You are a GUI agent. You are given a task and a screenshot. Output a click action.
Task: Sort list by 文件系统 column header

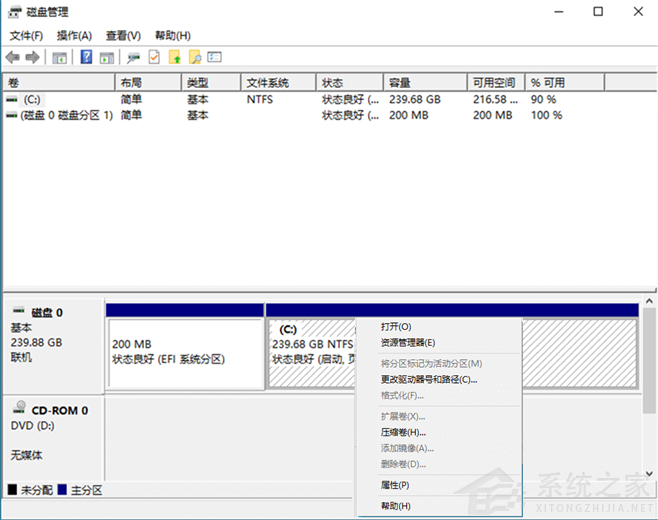(x=268, y=83)
